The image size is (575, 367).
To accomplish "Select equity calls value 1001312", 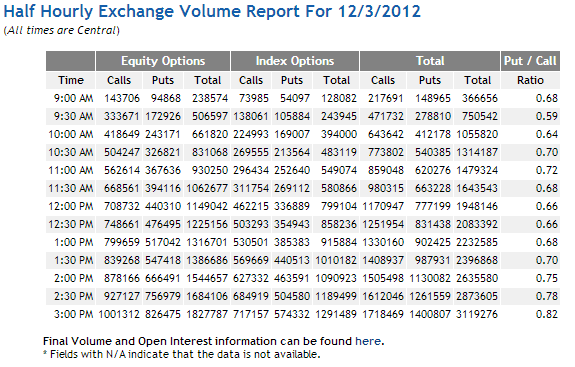I will 119,314.
